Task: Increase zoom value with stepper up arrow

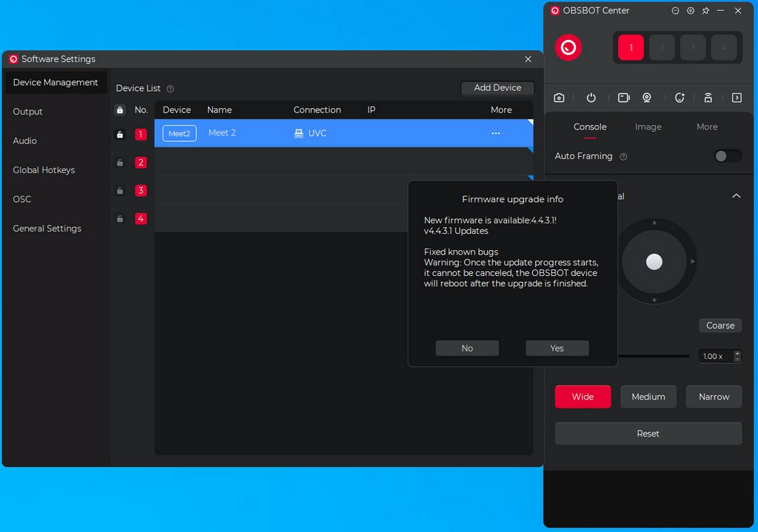Action: click(737, 353)
